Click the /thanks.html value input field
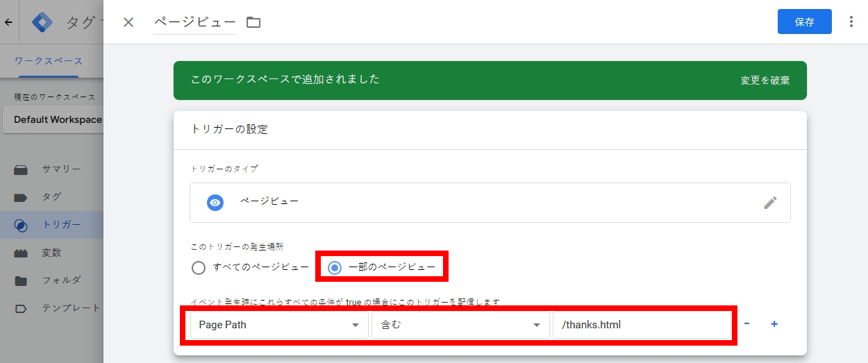868x363 pixels. click(642, 325)
